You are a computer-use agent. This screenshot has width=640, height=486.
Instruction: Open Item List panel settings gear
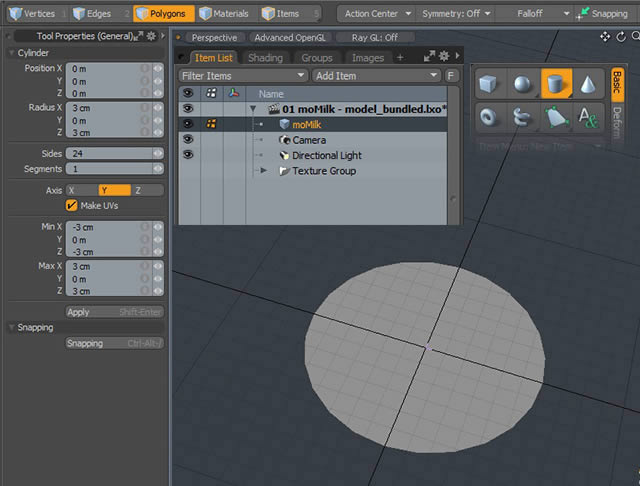click(444, 56)
